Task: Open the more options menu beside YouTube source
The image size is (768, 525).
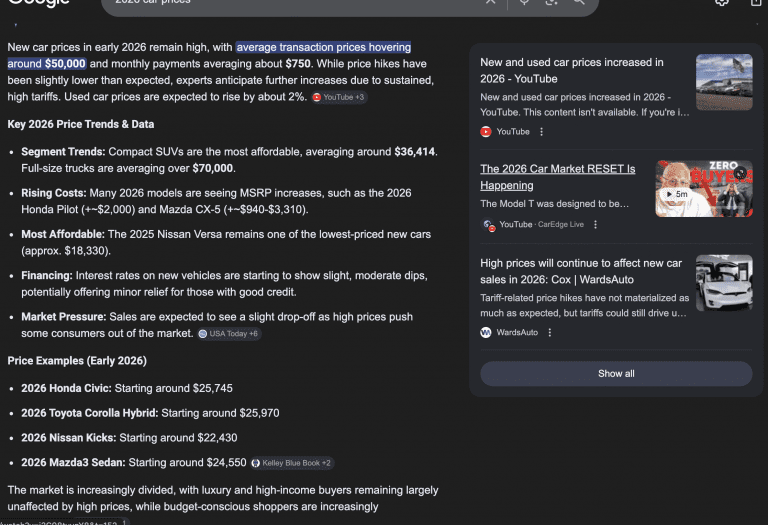Action: (x=542, y=131)
